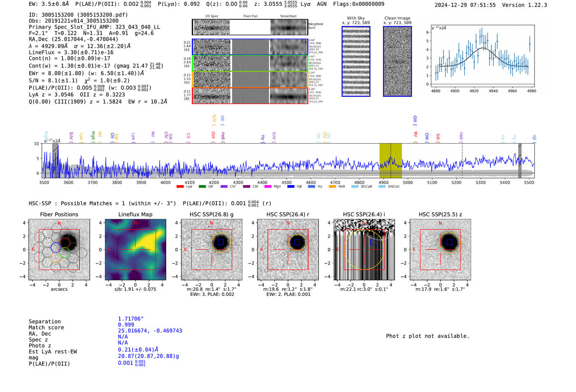Select the HSC SSP(26.4) i image
This screenshot has width=576, height=392.
click(x=364, y=250)
